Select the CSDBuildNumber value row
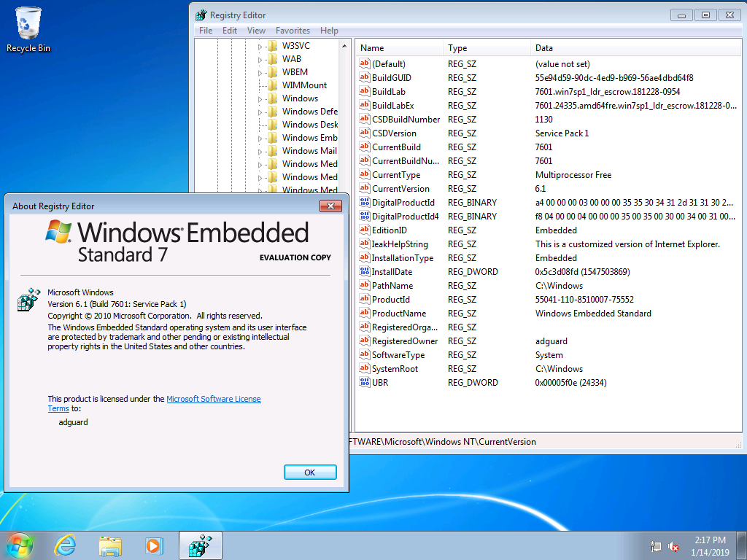The image size is (747, 560). click(549, 119)
